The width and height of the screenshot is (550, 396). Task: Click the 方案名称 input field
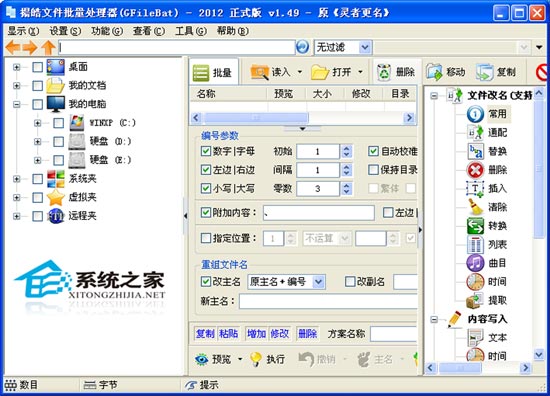coord(394,334)
